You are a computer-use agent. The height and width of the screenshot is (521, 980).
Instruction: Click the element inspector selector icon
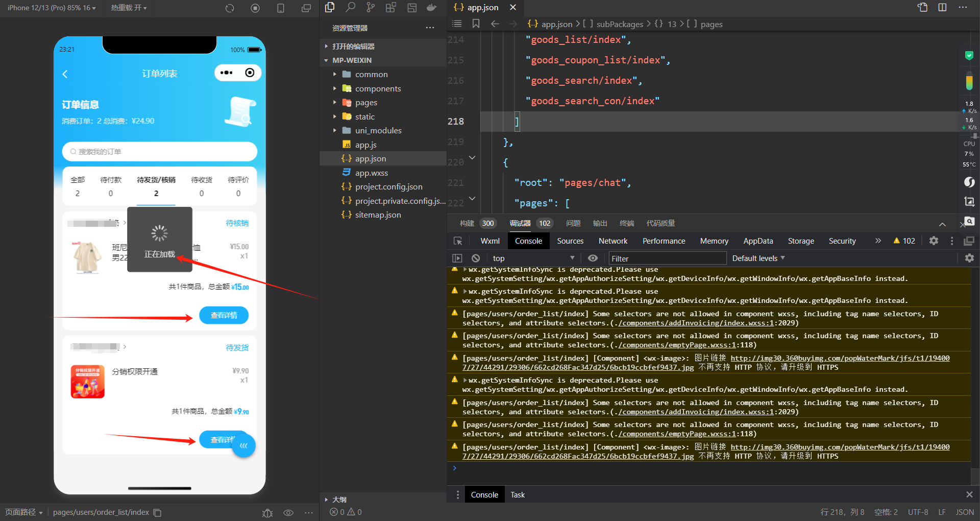[x=458, y=241]
